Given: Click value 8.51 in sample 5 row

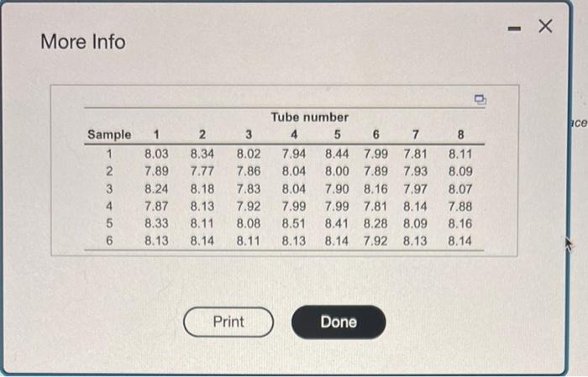Looking at the screenshot, I should click(294, 223).
